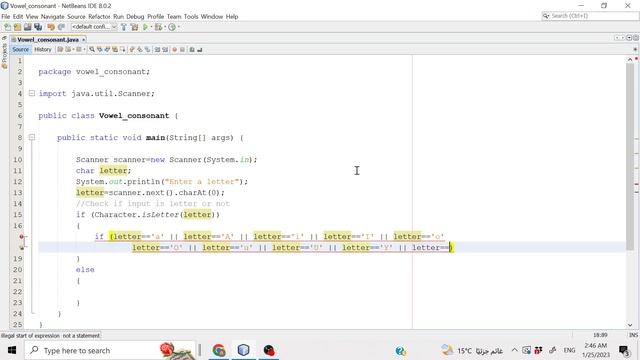The height and width of the screenshot is (360, 640).
Task: Click the Build Project hammer icon
Action: click(x=124, y=27)
